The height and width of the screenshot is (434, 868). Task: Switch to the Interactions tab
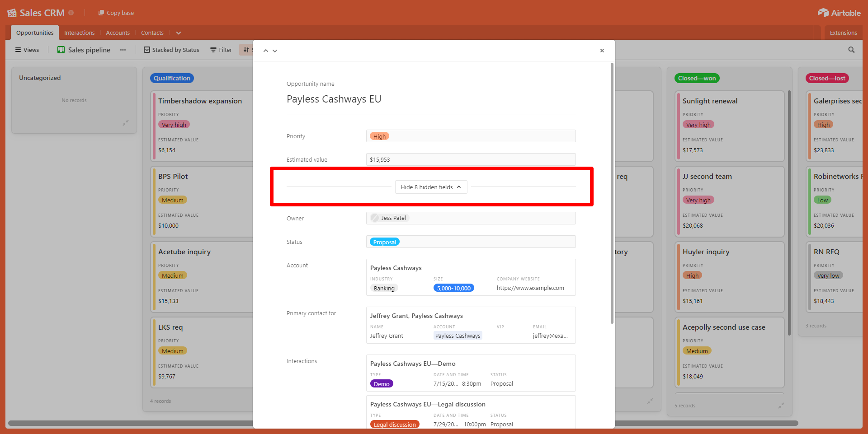coord(79,33)
